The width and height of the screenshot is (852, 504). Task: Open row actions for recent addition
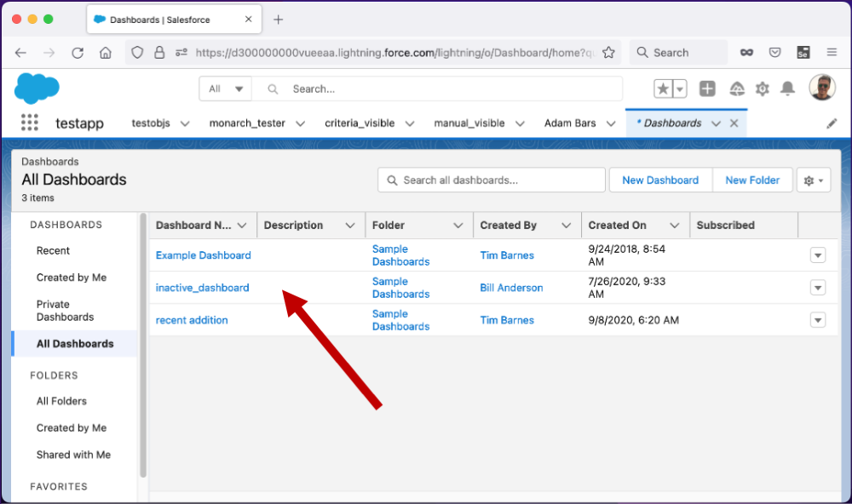pos(818,320)
